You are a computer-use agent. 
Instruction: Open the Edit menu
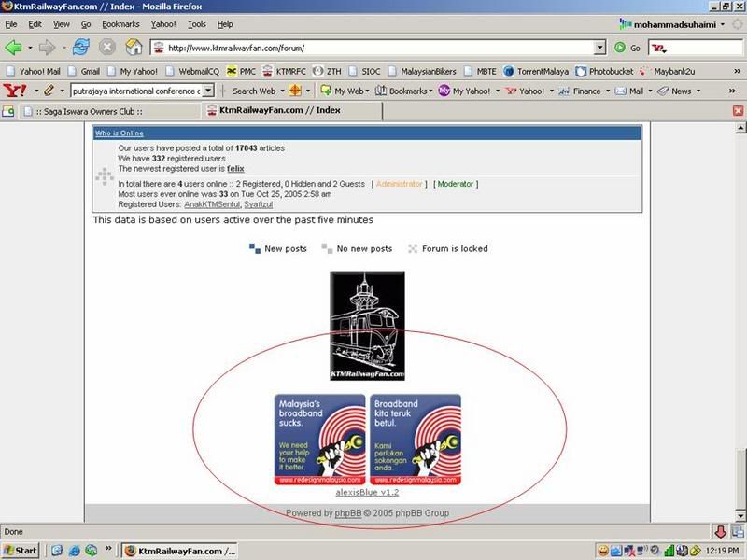35,24
